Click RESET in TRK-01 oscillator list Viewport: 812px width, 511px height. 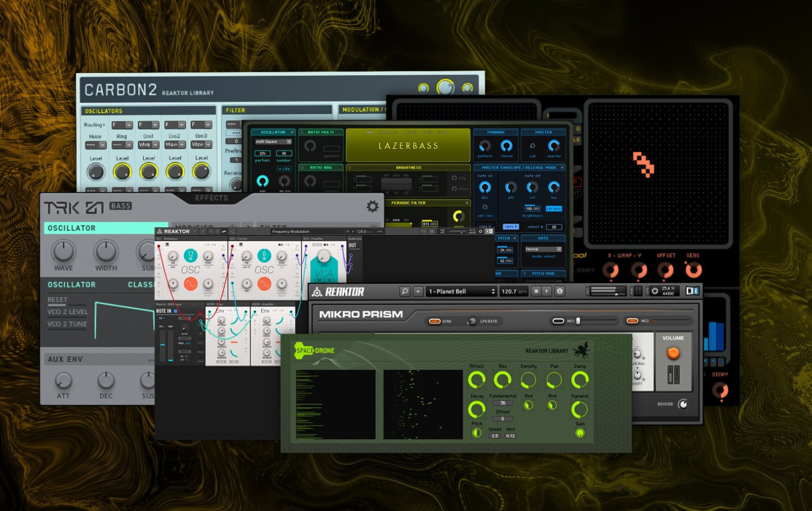coord(57,300)
